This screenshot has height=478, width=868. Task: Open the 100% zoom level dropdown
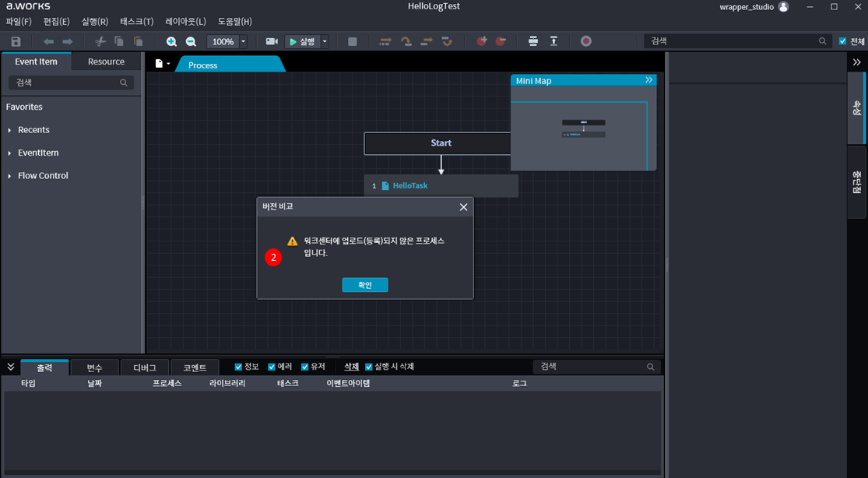coord(243,41)
